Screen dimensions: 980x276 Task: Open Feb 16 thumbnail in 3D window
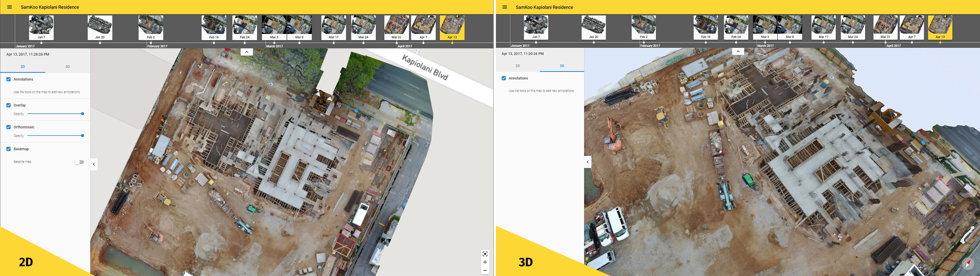pos(706,27)
